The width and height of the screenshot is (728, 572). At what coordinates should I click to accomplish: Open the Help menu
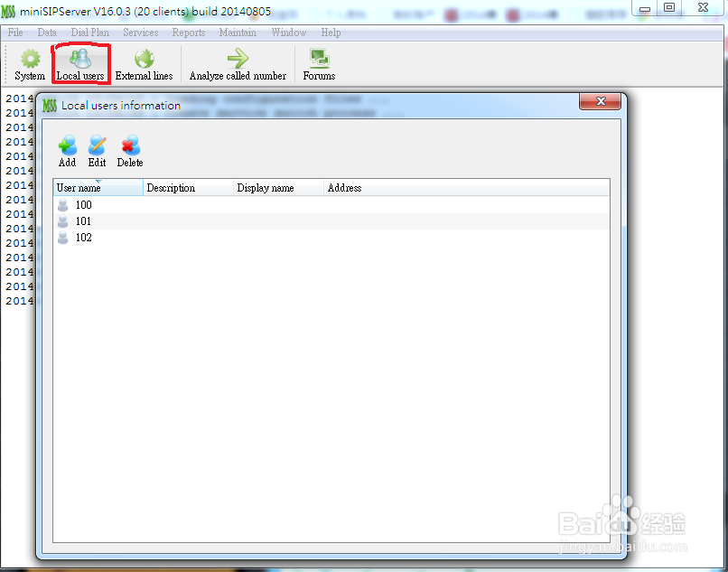(331, 33)
